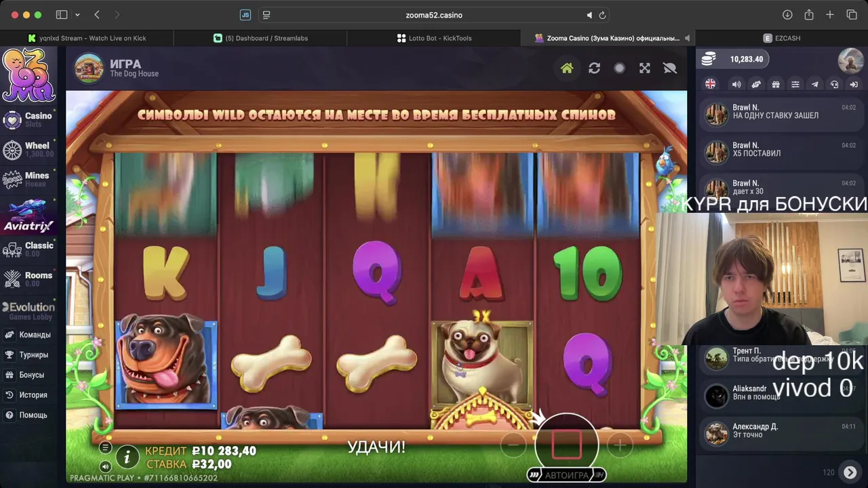Click the Zooma logo

(28, 75)
